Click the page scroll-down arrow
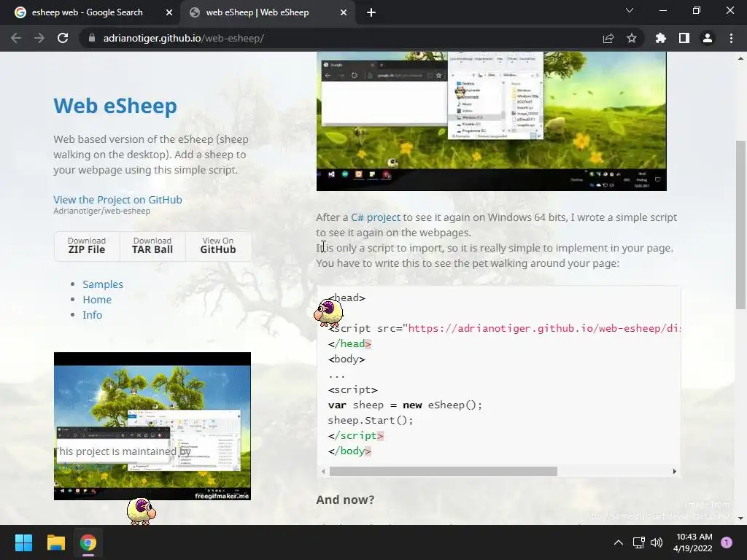 740,518
